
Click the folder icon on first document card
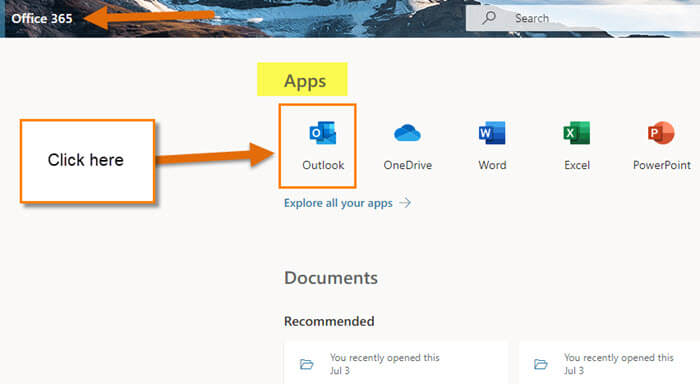coord(306,364)
